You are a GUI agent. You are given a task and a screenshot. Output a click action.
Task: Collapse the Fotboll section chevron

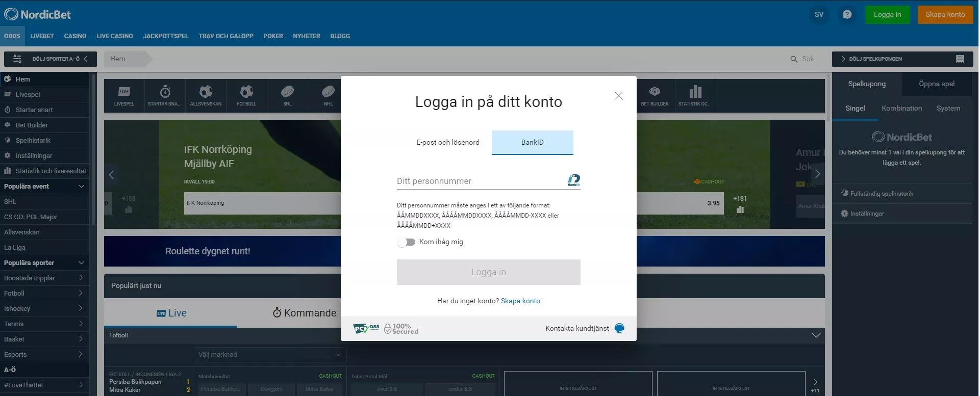tap(816, 335)
